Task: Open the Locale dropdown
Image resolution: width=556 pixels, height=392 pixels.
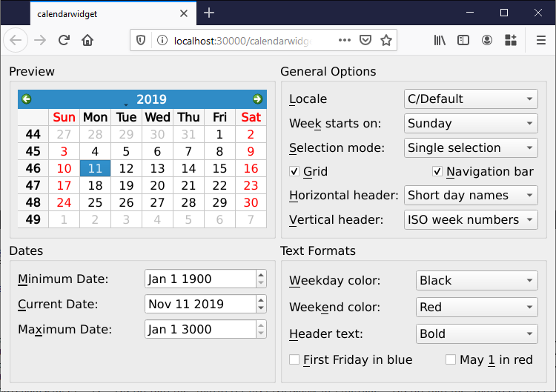Action: coord(471,99)
